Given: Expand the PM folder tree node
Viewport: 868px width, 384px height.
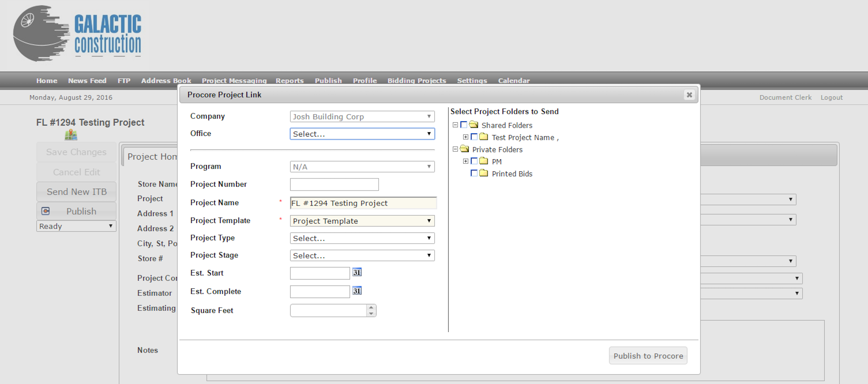Looking at the screenshot, I should pyautogui.click(x=465, y=161).
